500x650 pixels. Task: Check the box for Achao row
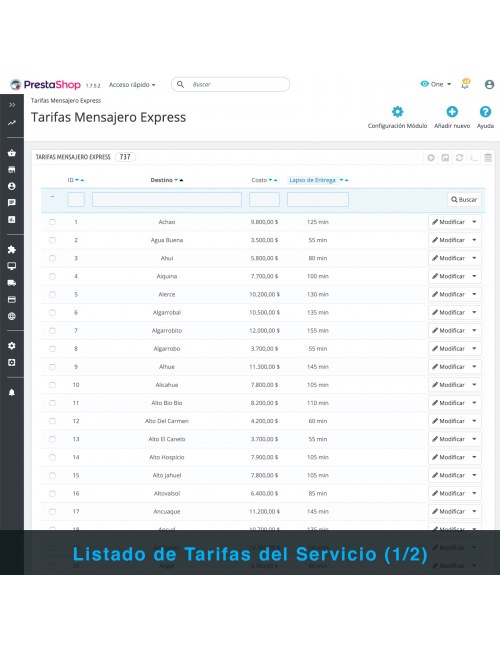tap(52, 222)
